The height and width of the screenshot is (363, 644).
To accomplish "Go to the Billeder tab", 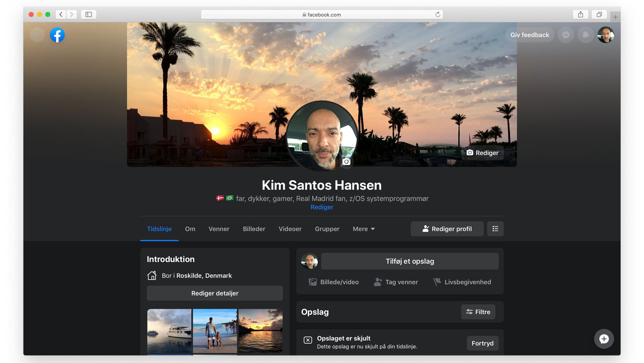I will tap(254, 229).
